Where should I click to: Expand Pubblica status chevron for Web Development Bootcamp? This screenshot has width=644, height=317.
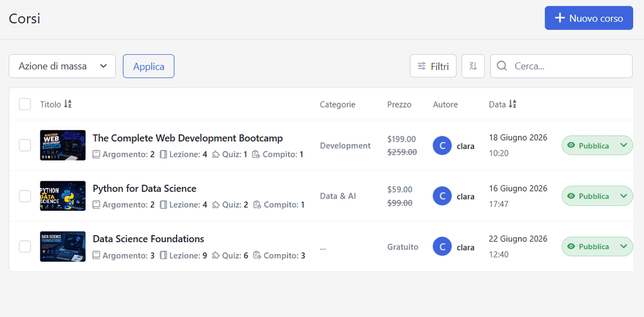click(x=624, y=145)
